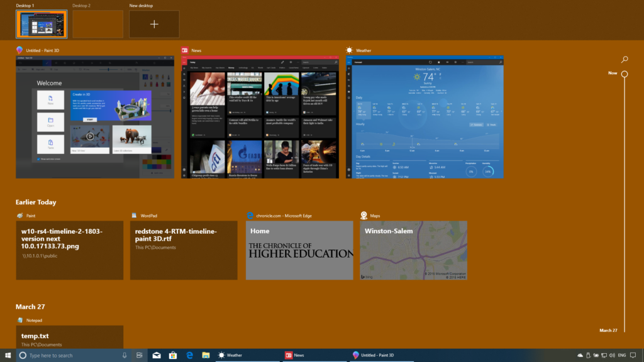Click the Cortana microphone icon
The width and height of the screenshot is (644, 362).
click(123, 355)
